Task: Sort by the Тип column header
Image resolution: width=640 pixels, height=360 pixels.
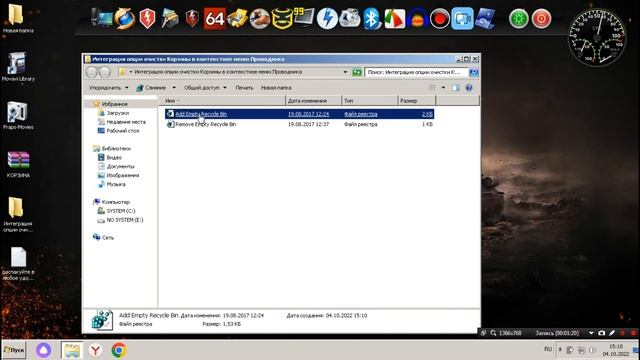Action: point(370,100)
